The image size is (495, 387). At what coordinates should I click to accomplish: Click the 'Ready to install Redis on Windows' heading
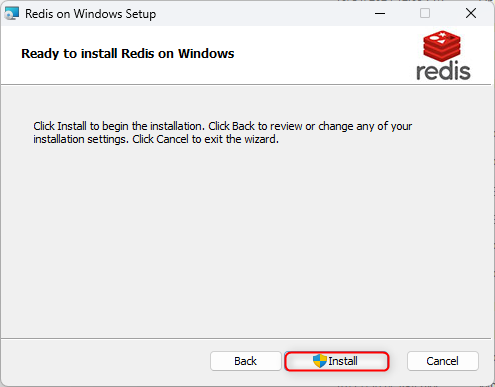click(128, 54)
